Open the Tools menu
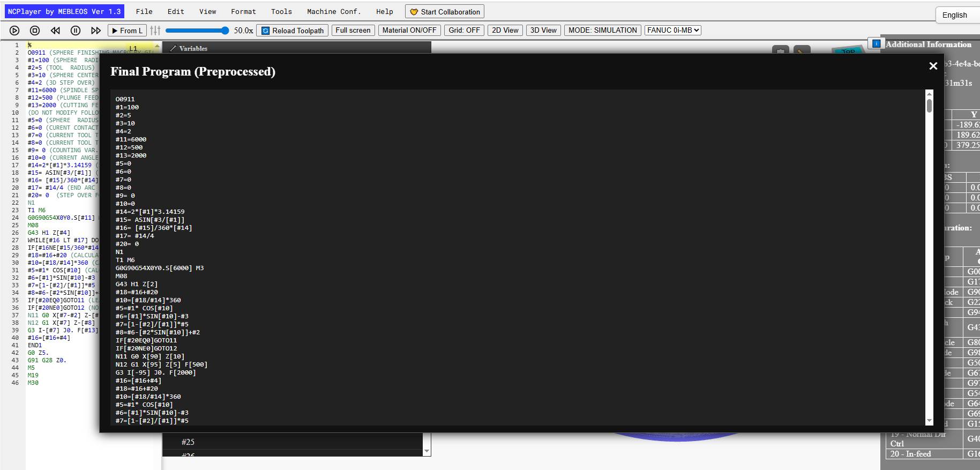Viewport: 980px width, 470px height. click(x=281, y=11)
